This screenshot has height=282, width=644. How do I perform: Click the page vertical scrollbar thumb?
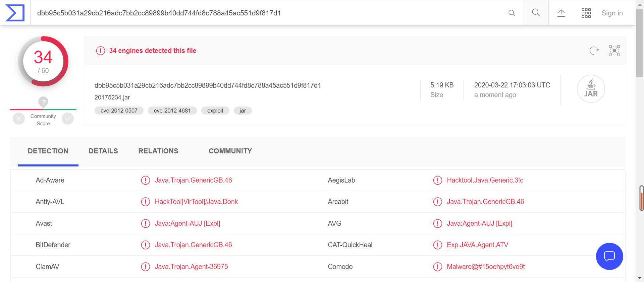tap(640, 44)
